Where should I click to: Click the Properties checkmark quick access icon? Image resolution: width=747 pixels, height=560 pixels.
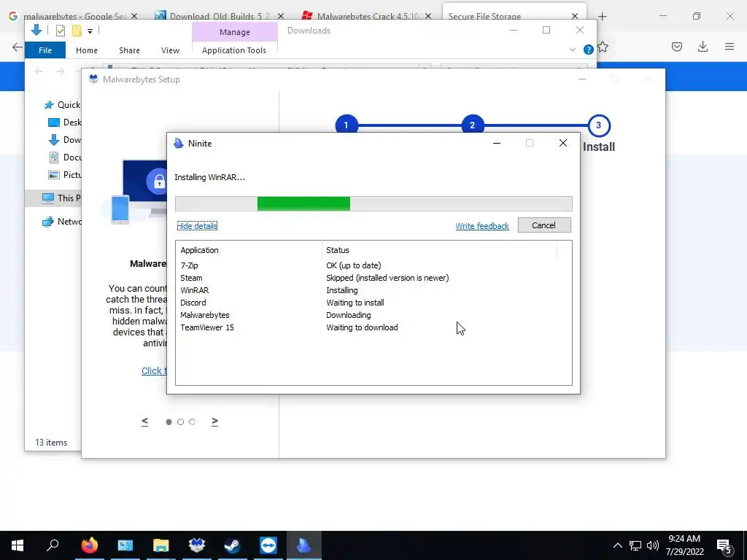pos(60,31)
